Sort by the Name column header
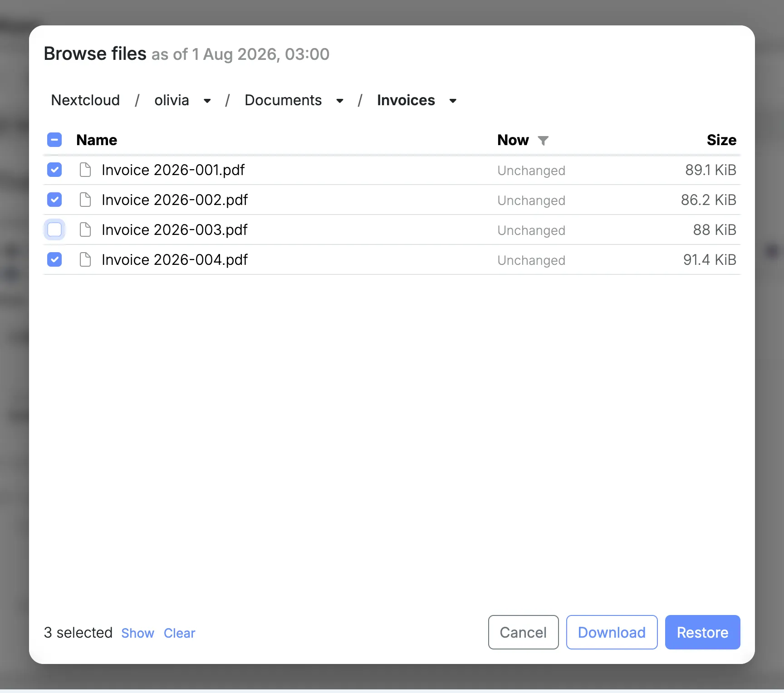 [97, 140]
